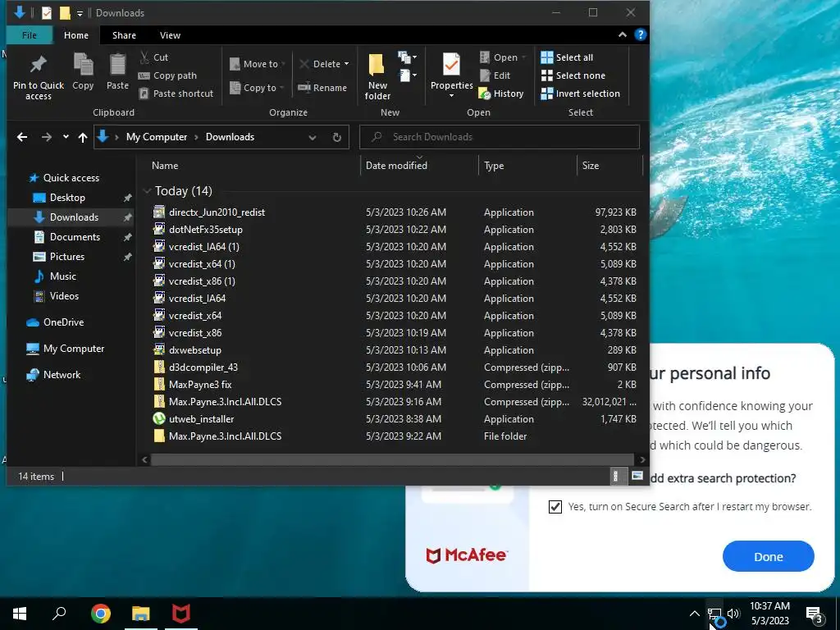The height and width of the screenshot is (630, 840).
Task: Show hidden system tray icons
Action: pos(694,614)
